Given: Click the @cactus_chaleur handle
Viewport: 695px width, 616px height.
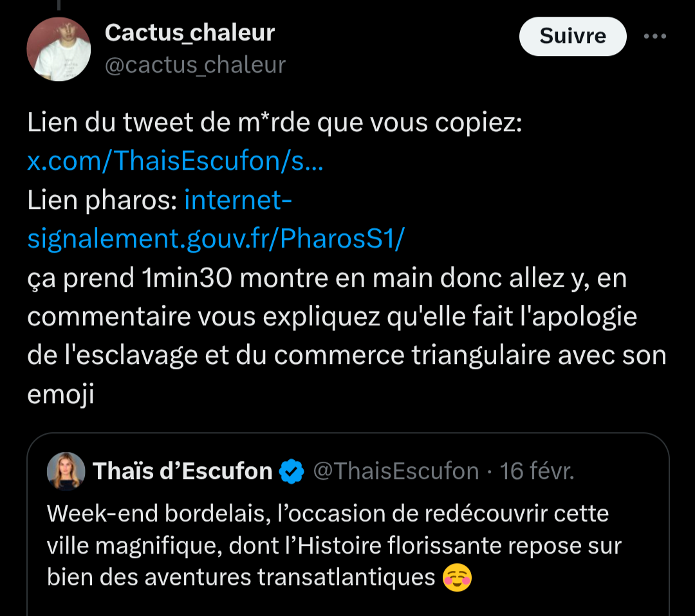Looking at the screenshot, I should pyautogui.click(x=195, y=65).
